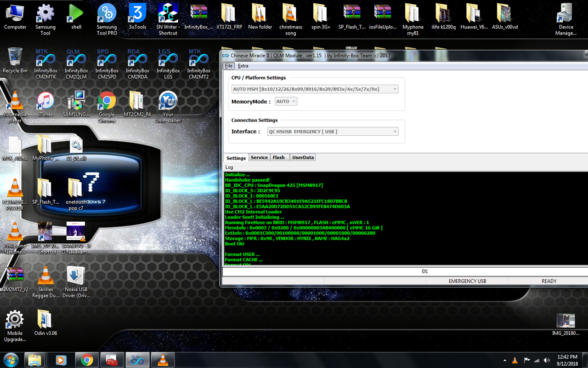The width and height of the screenshot is (588, 368).
Task: Select the SS_DL.dll file icon
Action: tap(76, 149)
